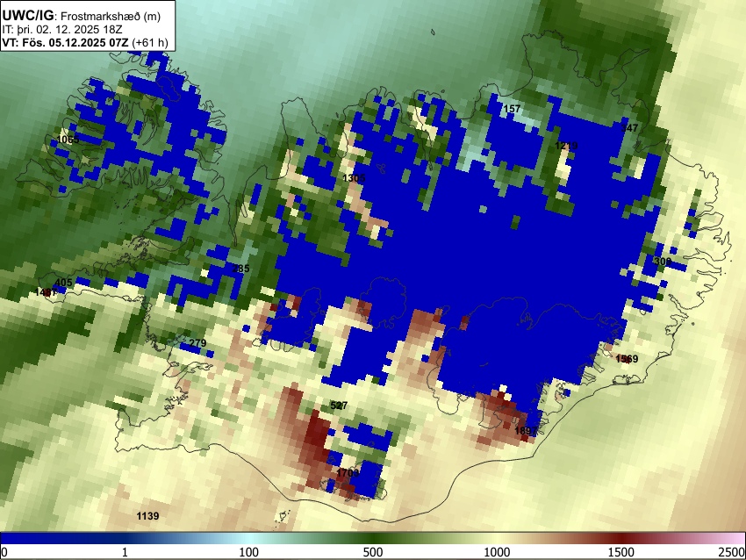
Task: Select the 309 value label on the map
Action: (x=663, y=262)
